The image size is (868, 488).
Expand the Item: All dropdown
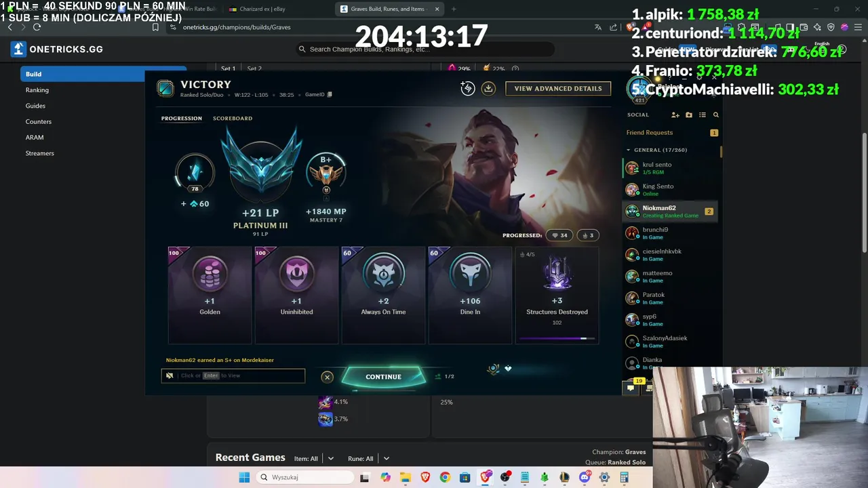pos(315,459)
